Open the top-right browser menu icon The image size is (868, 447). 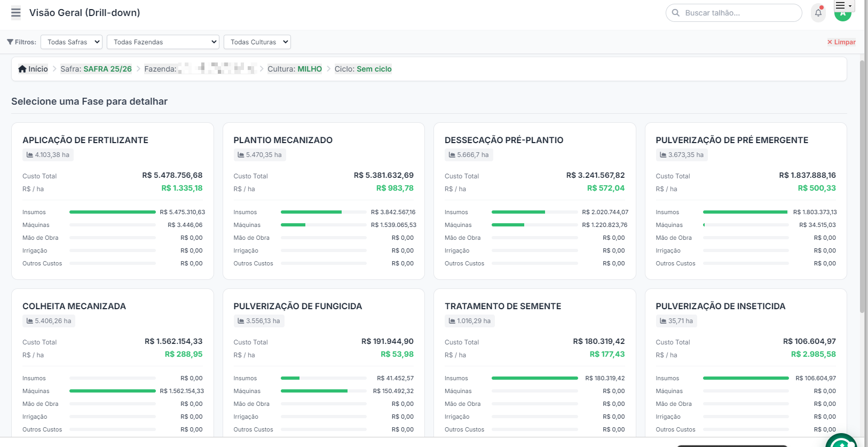click(844, 5)
